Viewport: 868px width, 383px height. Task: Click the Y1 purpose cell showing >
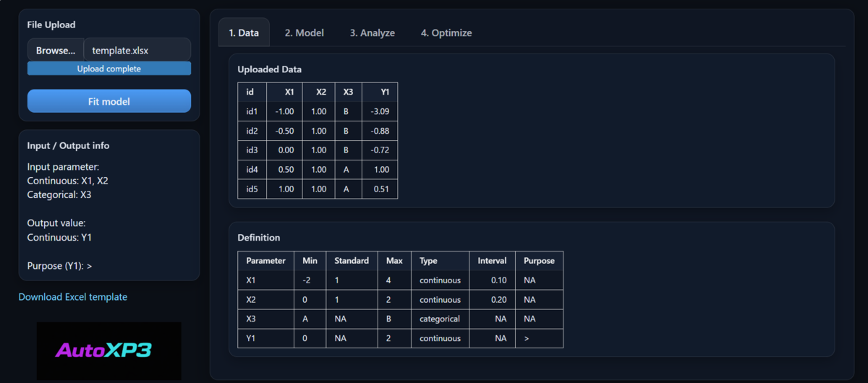(539, 338)
